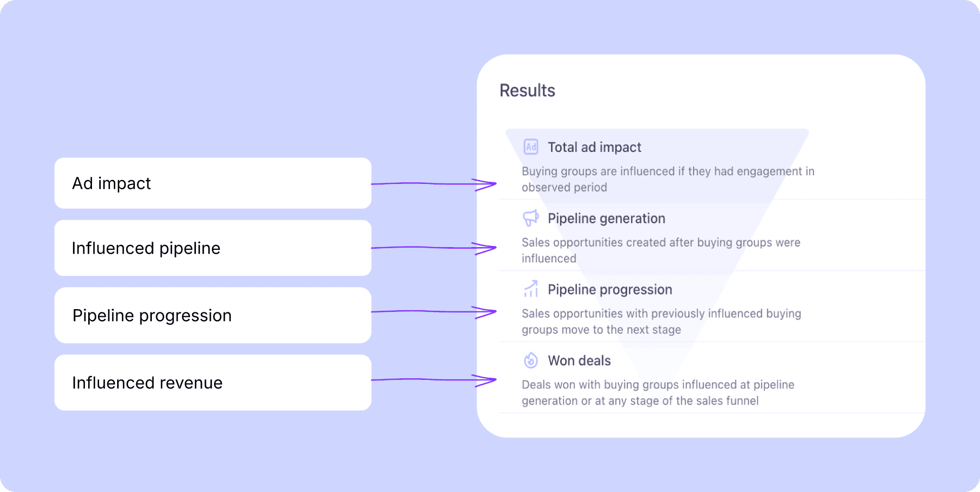Click the Results panel title
980x492 pixels.
(x=527, y=90)
